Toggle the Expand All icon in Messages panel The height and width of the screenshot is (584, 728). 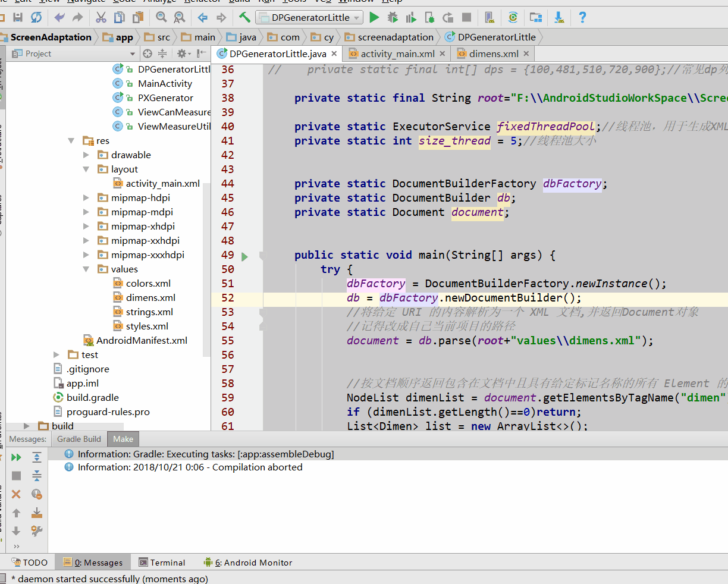tap(36, 457)
